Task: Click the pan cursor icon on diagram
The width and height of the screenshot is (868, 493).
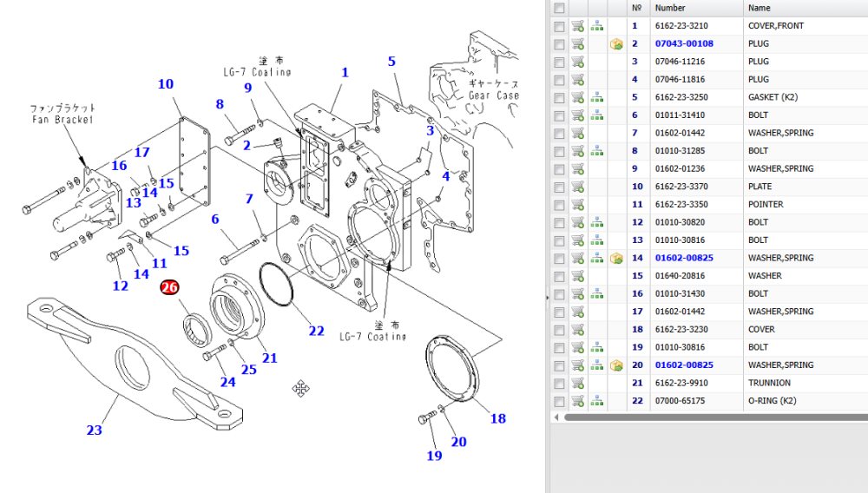Action: coord(300,389)
